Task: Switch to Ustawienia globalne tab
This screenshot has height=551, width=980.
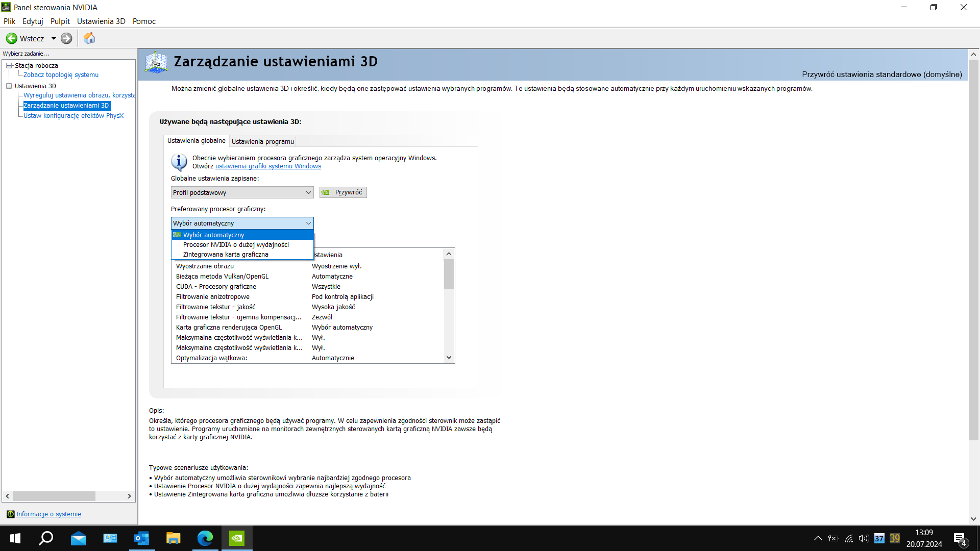Action: tap(197, 140)
